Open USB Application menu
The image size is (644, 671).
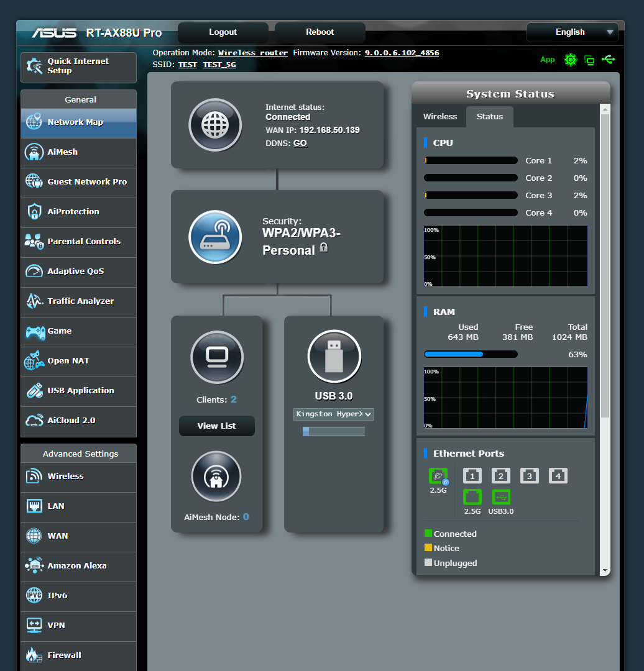tap(78, 391)
